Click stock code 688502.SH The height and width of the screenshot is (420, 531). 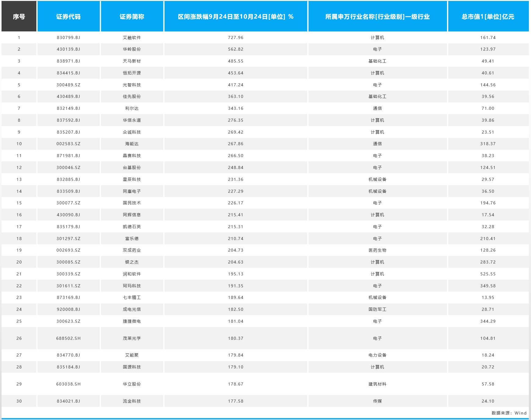point(68,338)
